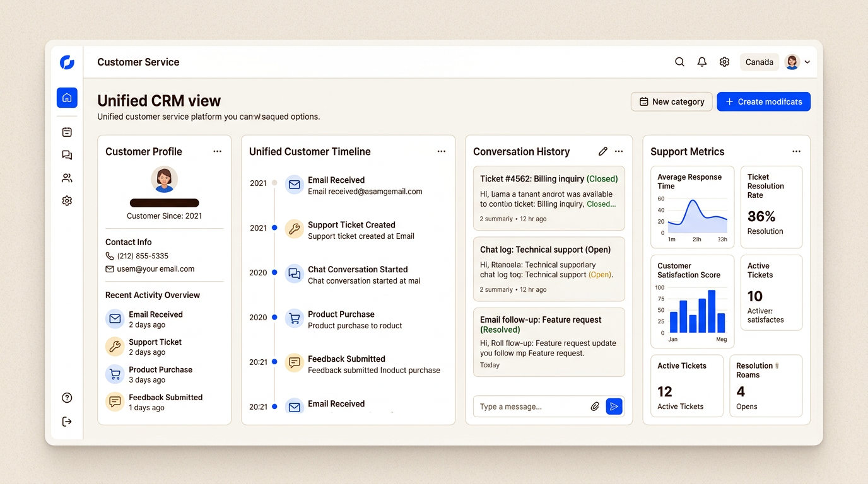Open the calendar icon in left sidebar
The width and height of the screenshot is (868, 484).
pyautogui.click(x=67, y=132)
